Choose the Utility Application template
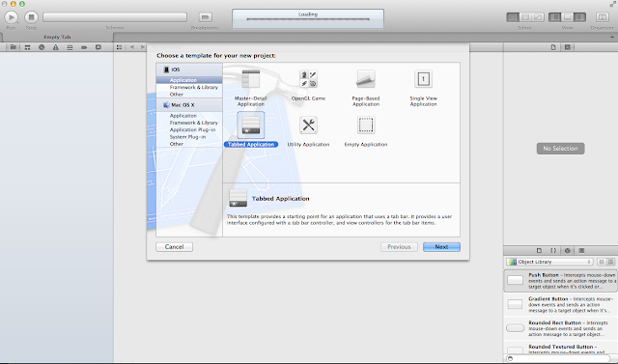The width and height of the screenshot is (618, 364). point(308,131)
